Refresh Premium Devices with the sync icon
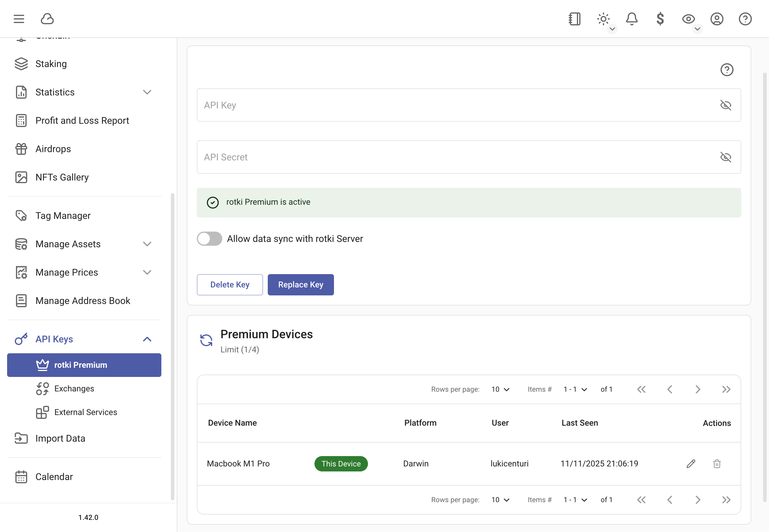Viewport: 769px width, 532px height. pos(206,340)
